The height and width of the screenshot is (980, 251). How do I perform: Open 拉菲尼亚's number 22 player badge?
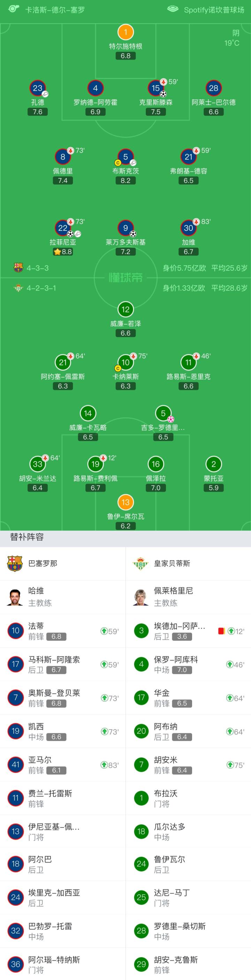[63, 228]
